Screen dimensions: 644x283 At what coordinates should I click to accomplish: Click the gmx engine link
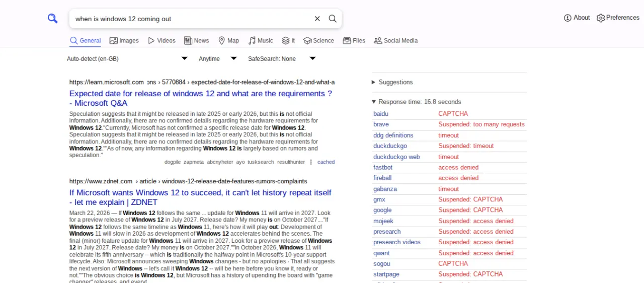click(x=379, y=199)
